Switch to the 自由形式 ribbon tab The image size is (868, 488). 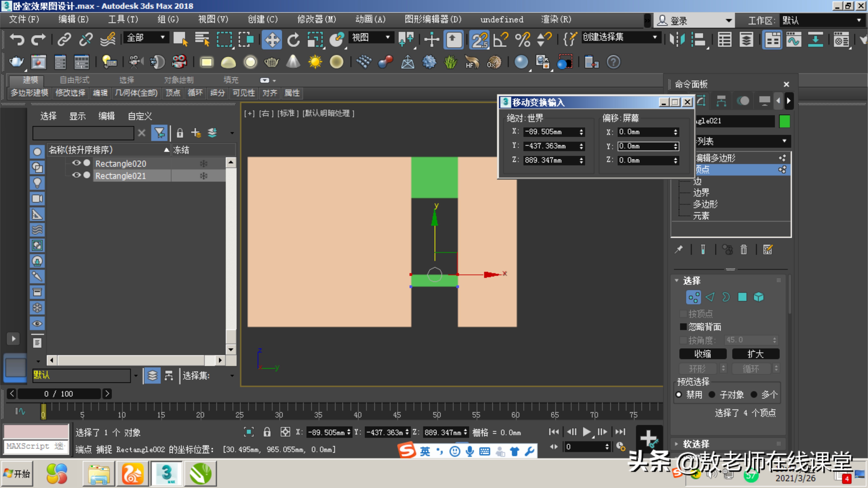[x=74, y=80]
